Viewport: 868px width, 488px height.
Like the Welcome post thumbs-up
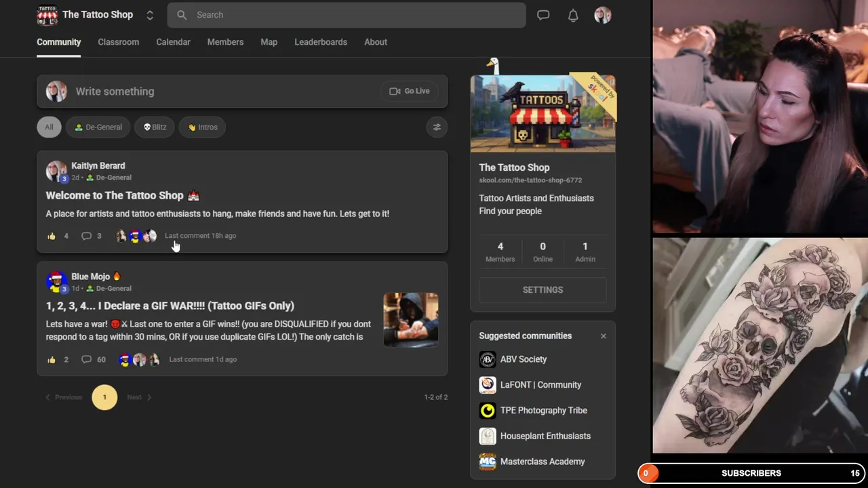click(52, 236)
